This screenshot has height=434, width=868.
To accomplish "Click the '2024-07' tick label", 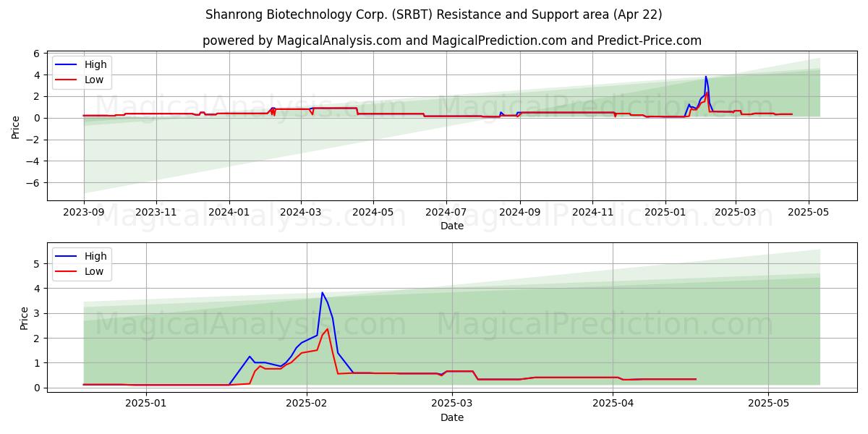I will (x=446, y=213).
